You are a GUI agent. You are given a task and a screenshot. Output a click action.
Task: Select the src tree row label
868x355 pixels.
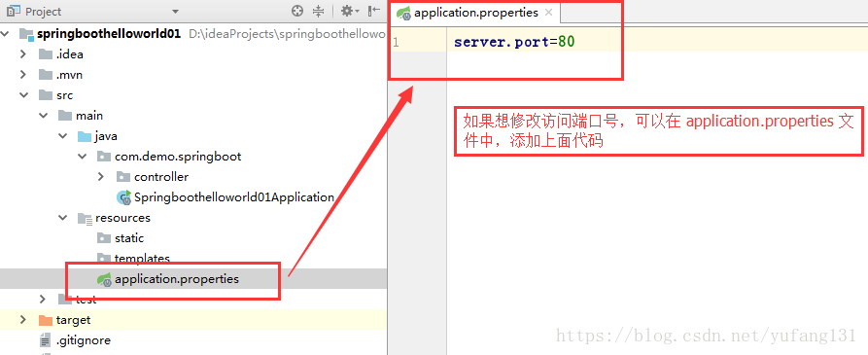[x=64, y=95]
